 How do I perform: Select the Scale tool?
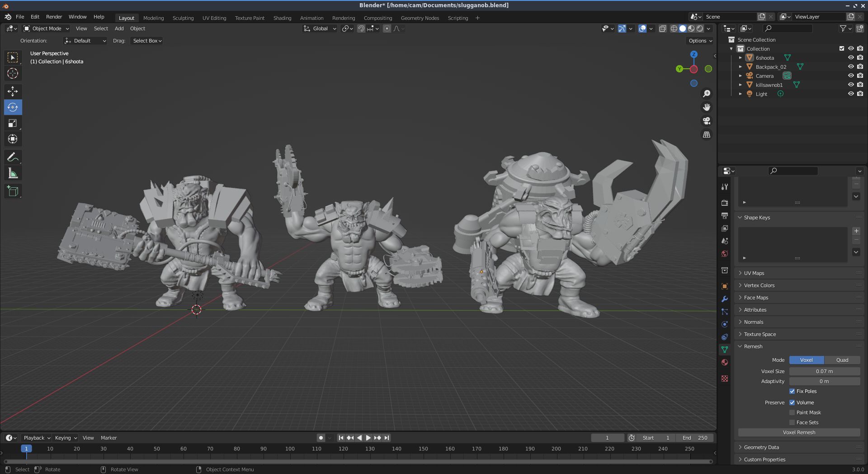(x=13, y=123)
